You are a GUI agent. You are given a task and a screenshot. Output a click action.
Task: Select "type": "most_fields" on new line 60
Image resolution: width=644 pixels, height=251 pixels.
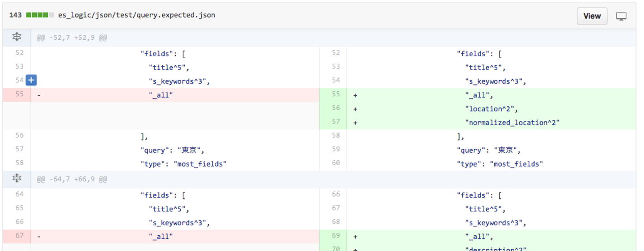coord(500,164)
